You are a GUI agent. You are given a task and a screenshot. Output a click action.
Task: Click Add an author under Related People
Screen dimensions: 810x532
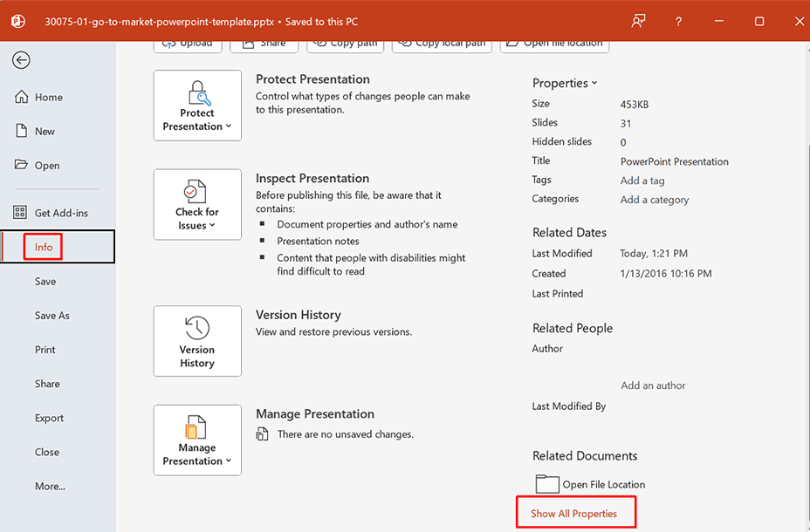pos(652,385)
